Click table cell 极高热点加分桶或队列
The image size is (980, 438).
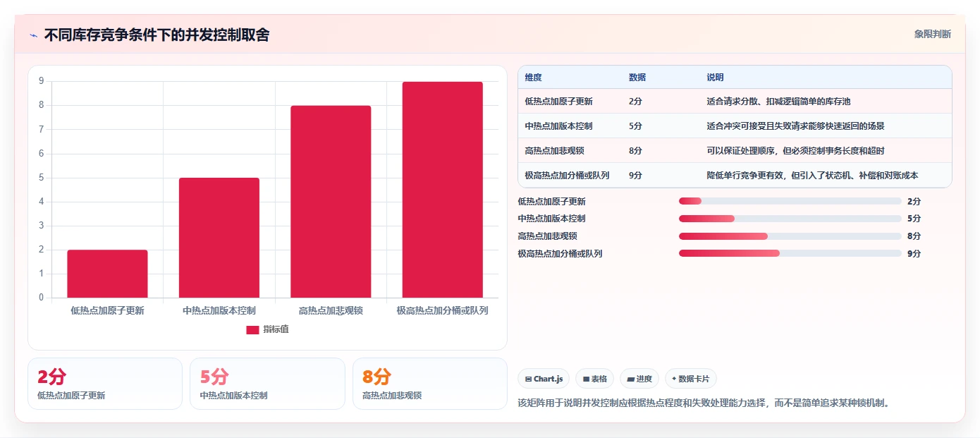568,176
